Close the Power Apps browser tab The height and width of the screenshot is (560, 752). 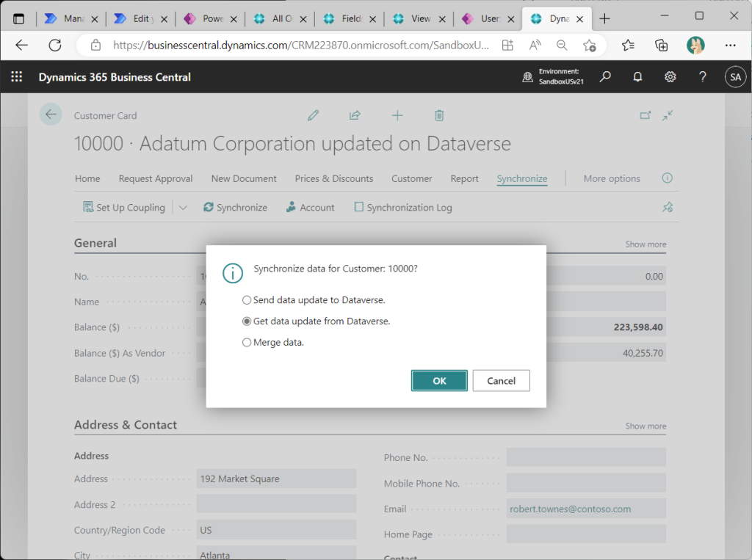(234, 19)
